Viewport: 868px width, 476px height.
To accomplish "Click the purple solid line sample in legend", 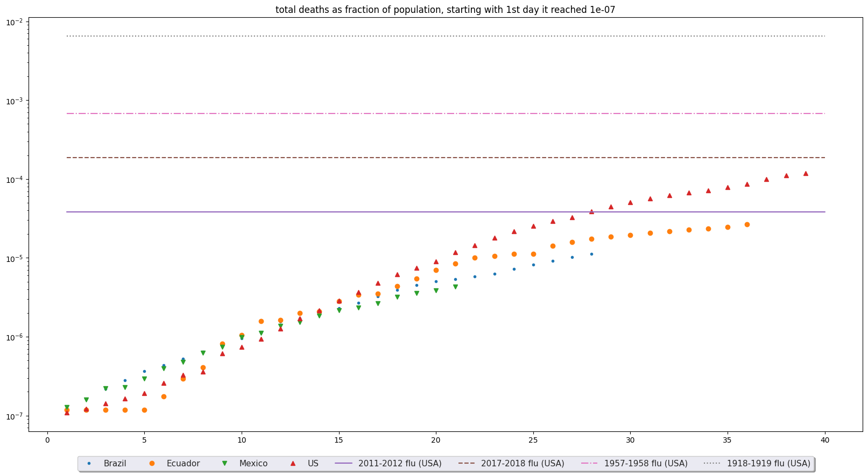I will tap(344, 463).
